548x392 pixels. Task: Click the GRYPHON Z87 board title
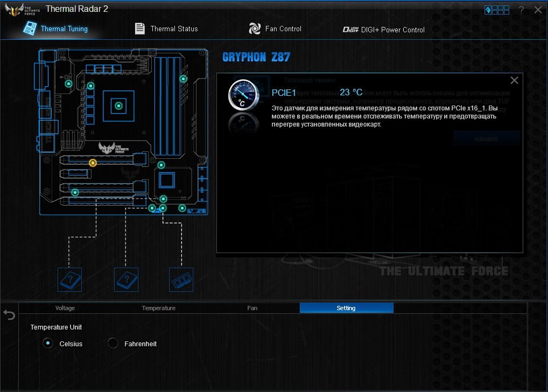(x=256, y=57)
